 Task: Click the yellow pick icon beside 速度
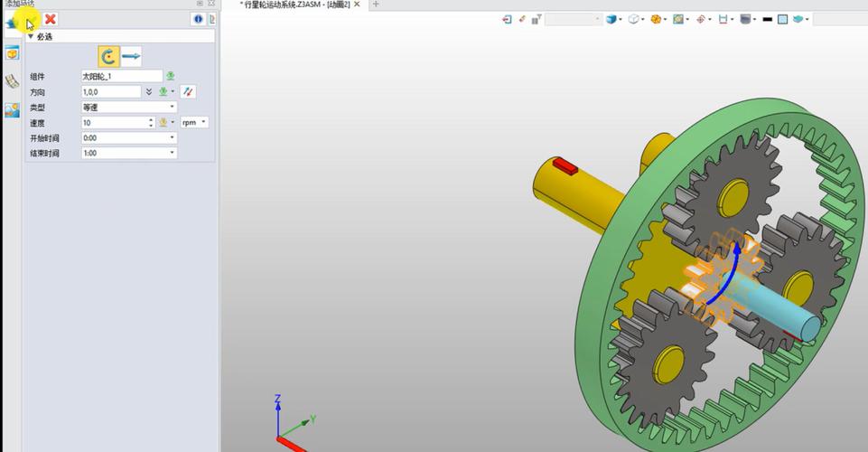[163, 122]
